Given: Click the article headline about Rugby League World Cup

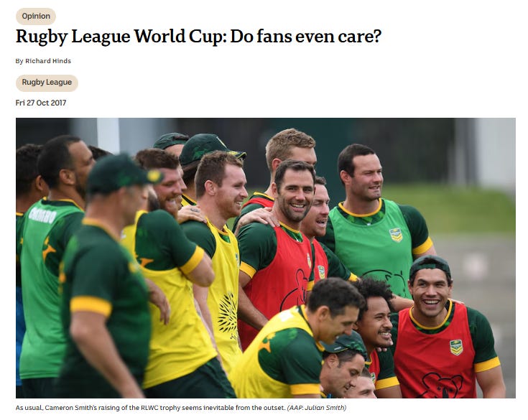Looking at the screenshot, I should click(x=198, y=37).
